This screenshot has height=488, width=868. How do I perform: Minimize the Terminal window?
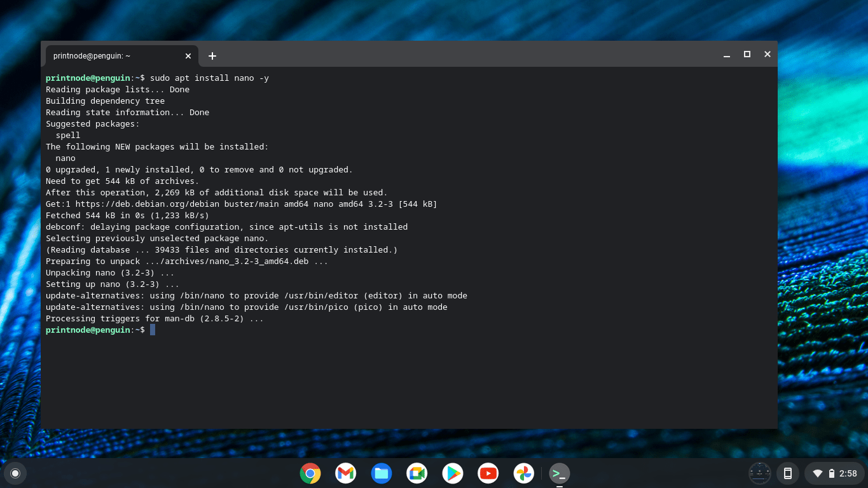pyautogui.click(x=727, y=55)
